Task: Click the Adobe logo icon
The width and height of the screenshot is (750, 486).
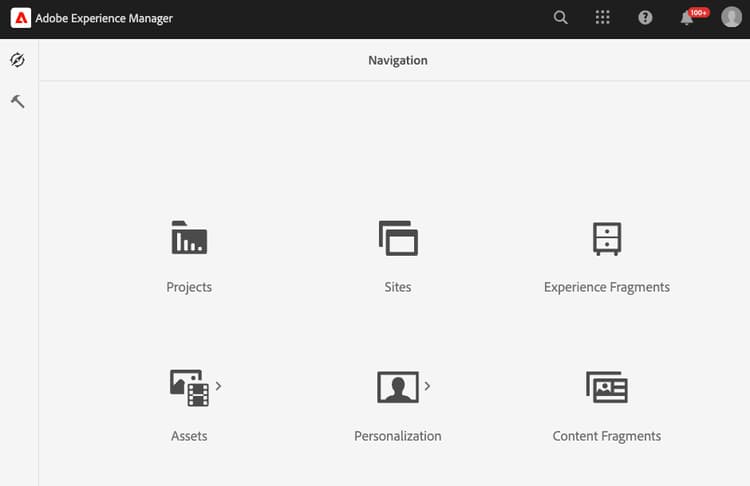Action: pos(21,18)
